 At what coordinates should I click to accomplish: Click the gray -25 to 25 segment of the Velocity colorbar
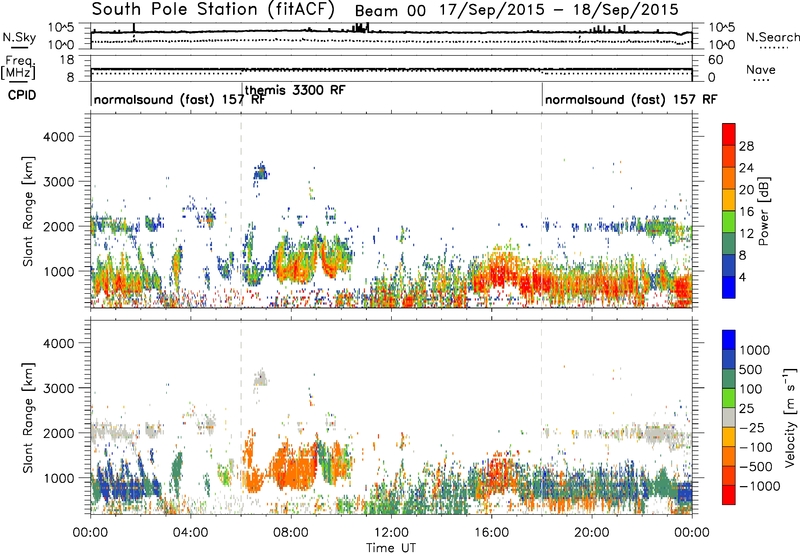pos(729,417)
